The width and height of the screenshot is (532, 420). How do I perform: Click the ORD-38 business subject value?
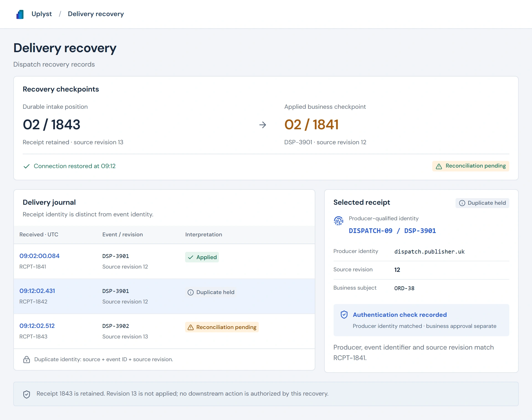404,288
